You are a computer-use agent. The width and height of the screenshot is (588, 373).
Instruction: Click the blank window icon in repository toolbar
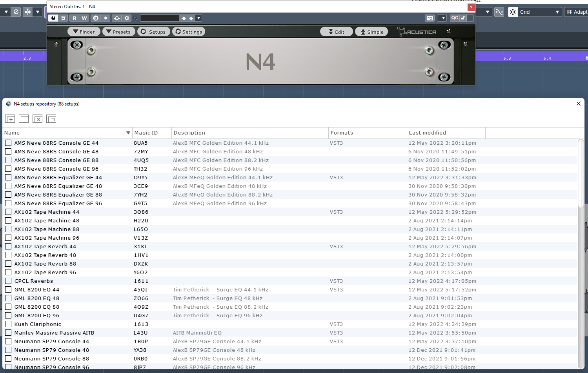(x=24, y=119)
